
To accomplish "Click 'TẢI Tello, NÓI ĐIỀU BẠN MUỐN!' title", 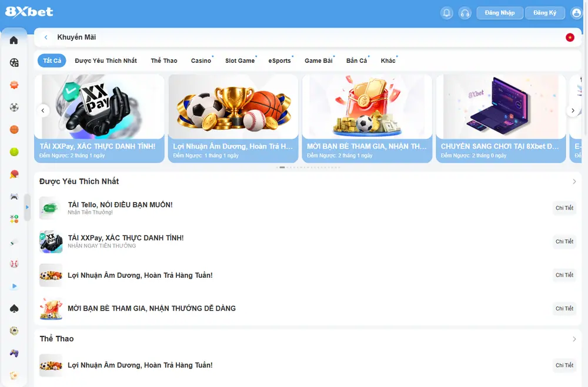I will [x=120, y=204].
